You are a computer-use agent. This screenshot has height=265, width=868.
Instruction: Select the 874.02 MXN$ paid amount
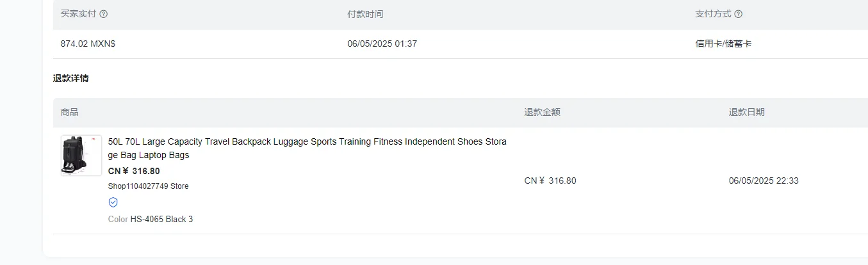[x=88, y=44]
